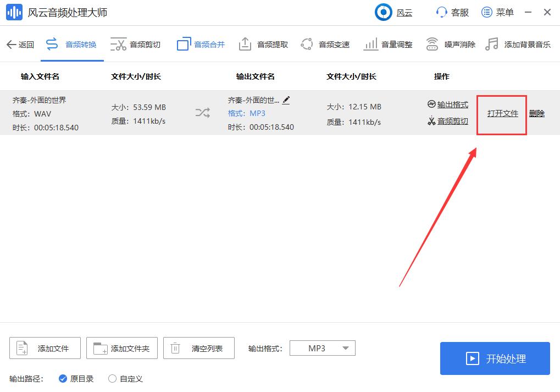The width and height of the screenshot is (560, 392).
Task: Open the 音频提取 (audio extract) tool
Action: click(263, 46)
